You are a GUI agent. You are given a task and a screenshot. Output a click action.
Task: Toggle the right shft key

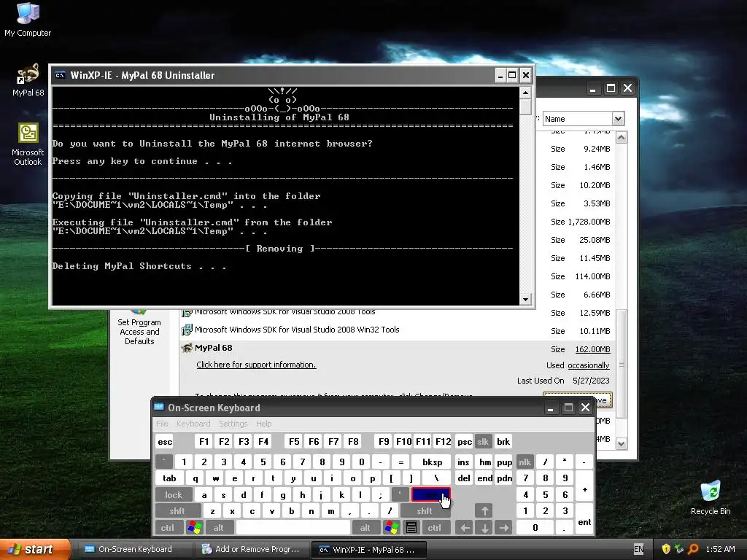tap(425, 511)
